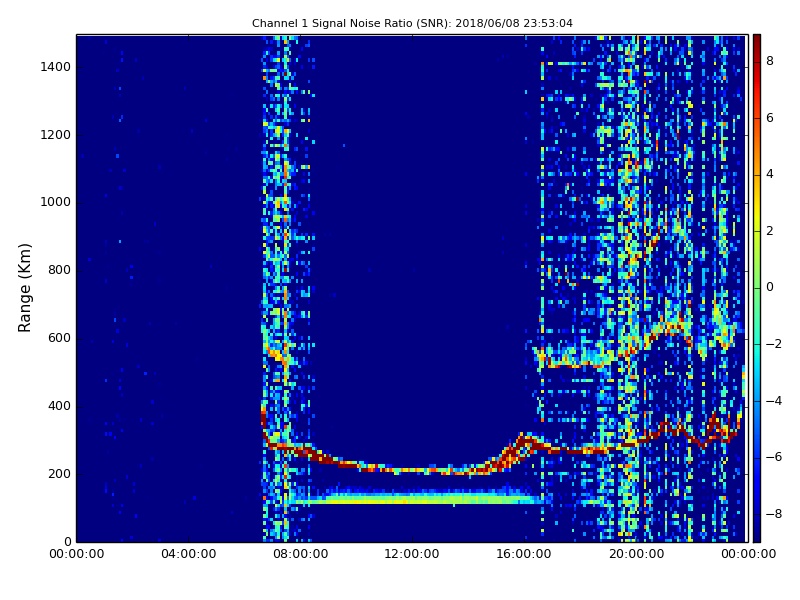
Task: Click the colorbar label −4
Action: [x=774, y=401]
